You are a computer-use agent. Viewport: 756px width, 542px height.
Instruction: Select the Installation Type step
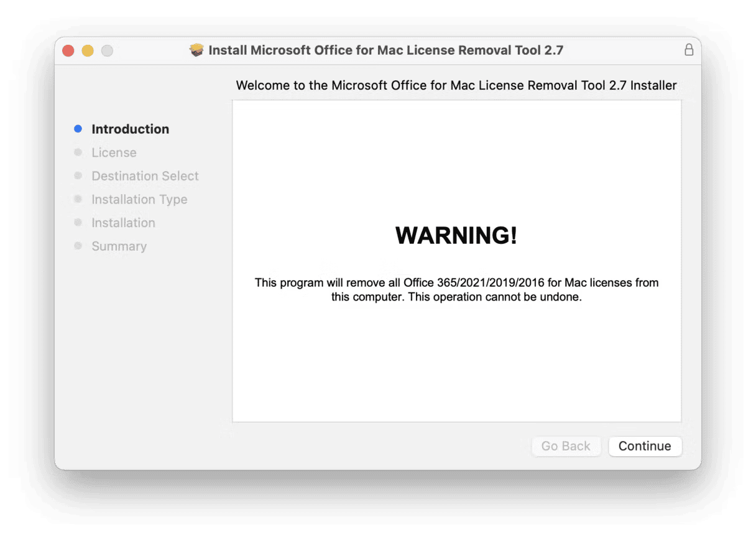[x=139, y=199]
